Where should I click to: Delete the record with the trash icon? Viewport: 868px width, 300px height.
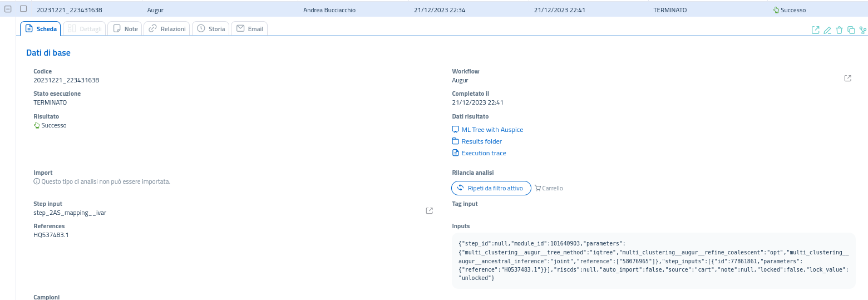[x=839, y=30]
